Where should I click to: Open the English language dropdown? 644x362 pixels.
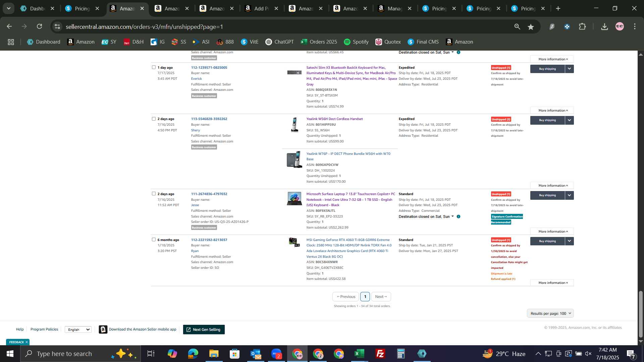(78, 329)
